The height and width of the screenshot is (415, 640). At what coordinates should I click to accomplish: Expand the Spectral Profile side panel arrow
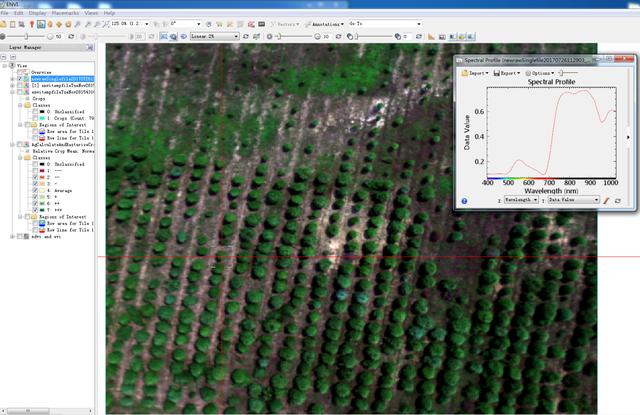[627, 136]
